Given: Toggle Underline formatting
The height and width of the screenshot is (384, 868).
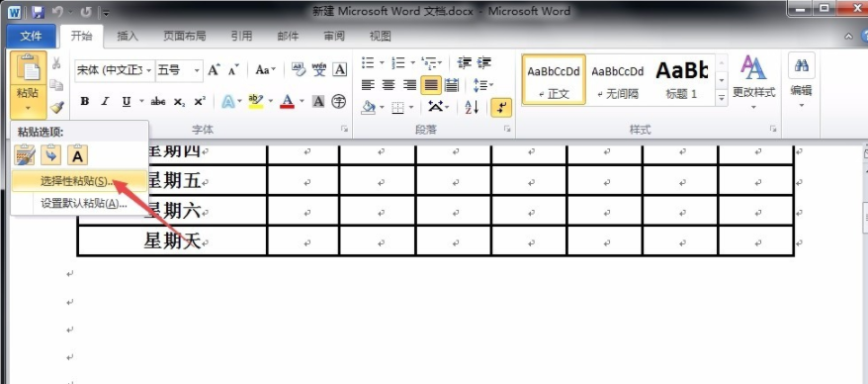Looking at the screenshot, I should (127, 101).
